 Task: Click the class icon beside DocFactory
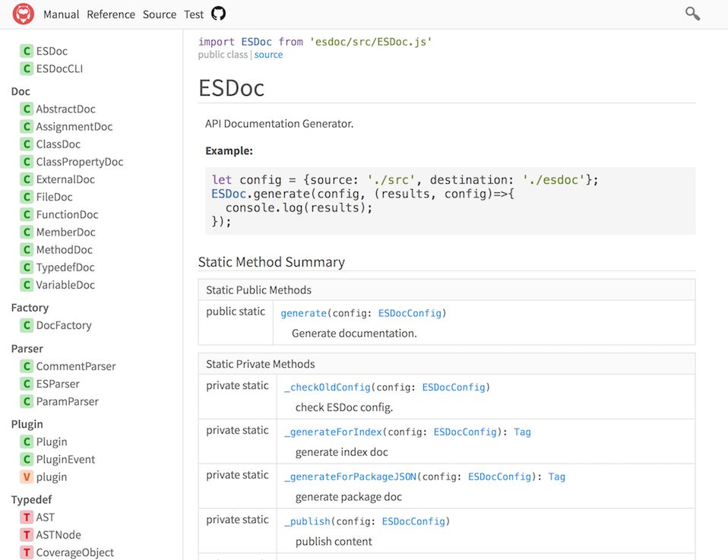[x=27, y=325]
